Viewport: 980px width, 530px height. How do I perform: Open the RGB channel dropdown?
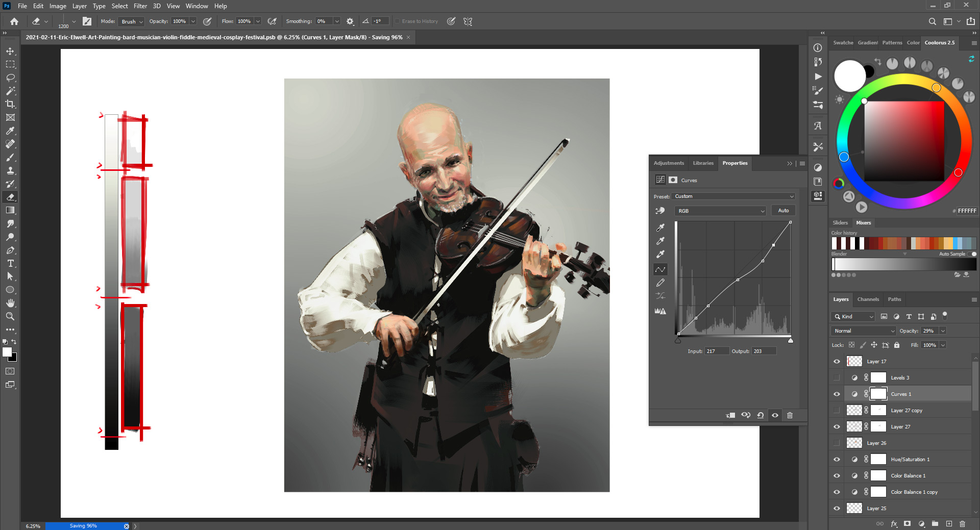[x=720, y=211]
